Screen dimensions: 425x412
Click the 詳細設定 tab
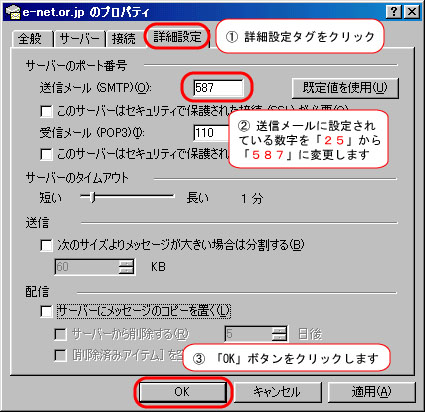(x=177, y=37)
